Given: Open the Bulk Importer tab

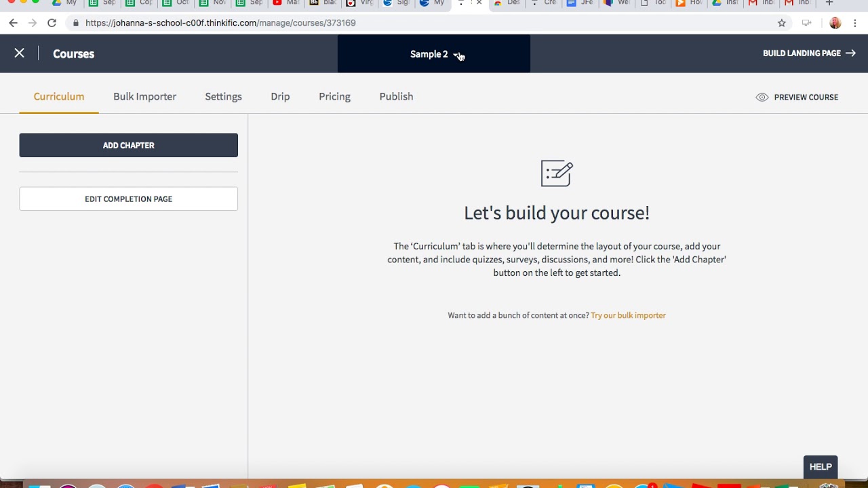Looking at the screenshot, I should click(144, 96).
